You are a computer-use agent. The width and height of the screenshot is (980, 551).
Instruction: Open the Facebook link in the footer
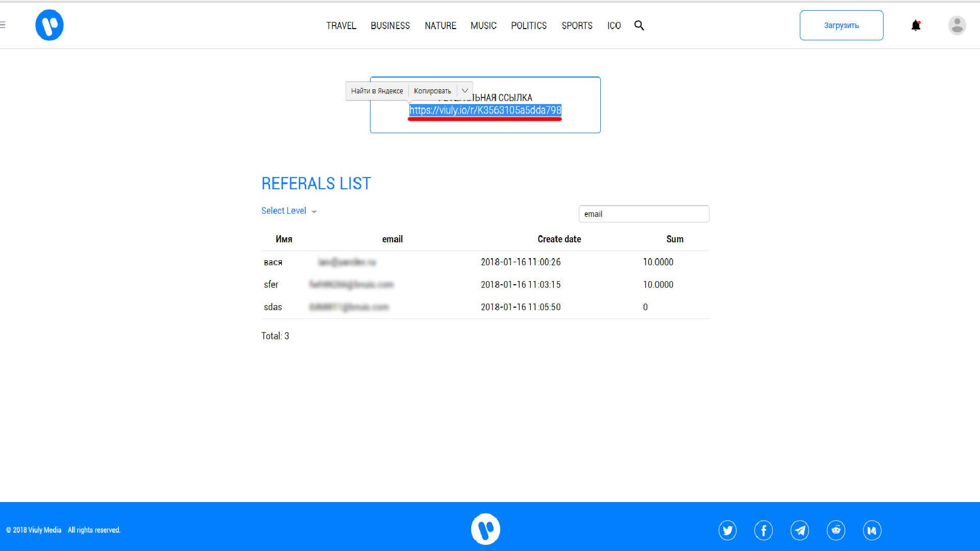(764, 531)
